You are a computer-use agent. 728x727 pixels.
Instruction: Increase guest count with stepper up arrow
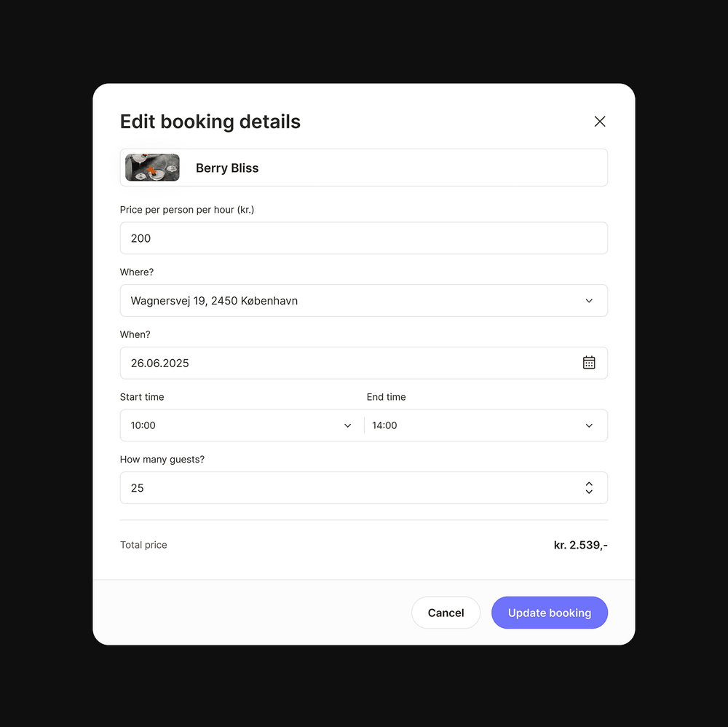[x=588, y=484]
